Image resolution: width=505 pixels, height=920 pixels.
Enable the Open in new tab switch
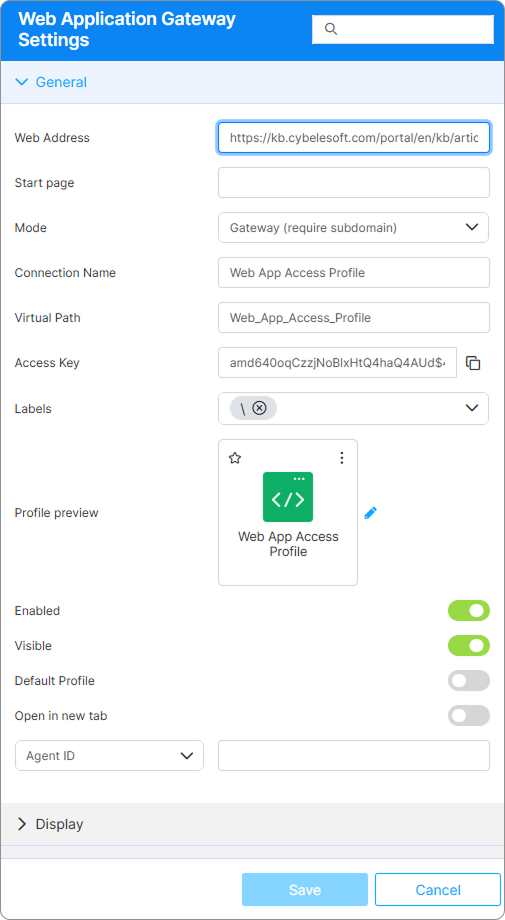point(469,716)
